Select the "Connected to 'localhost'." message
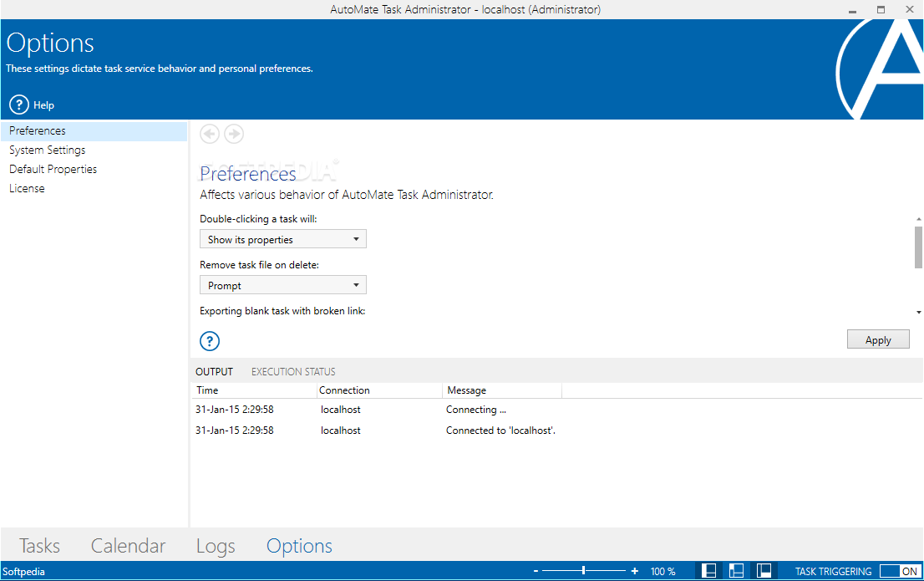The image size is (924, 581). 501,431
